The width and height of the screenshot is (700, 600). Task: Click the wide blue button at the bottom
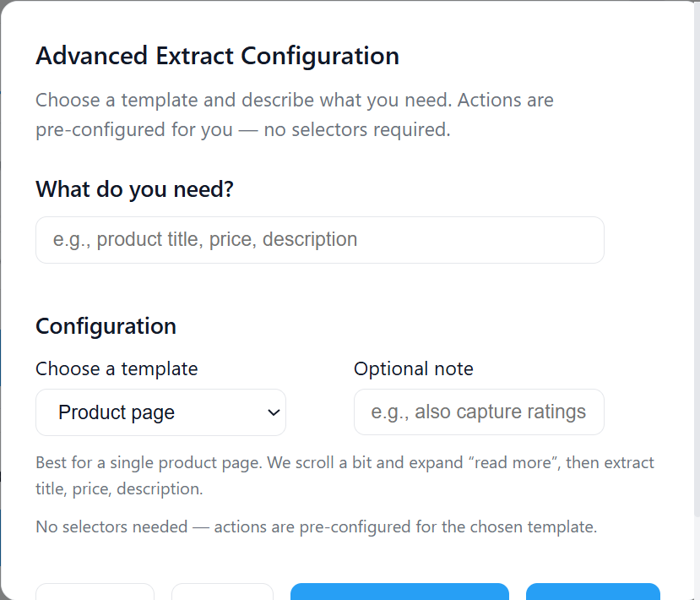pos(399,592)
